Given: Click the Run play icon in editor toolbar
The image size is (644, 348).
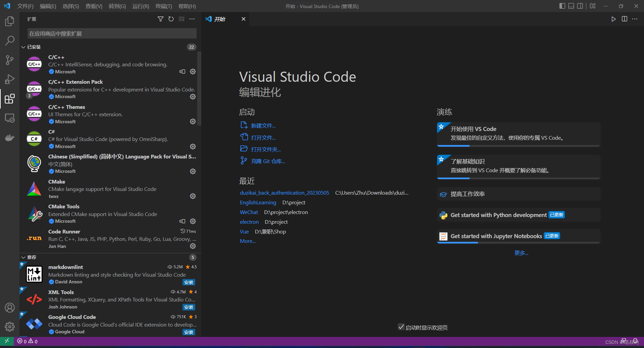Looking at the screenshot, I should pos(613,19).
